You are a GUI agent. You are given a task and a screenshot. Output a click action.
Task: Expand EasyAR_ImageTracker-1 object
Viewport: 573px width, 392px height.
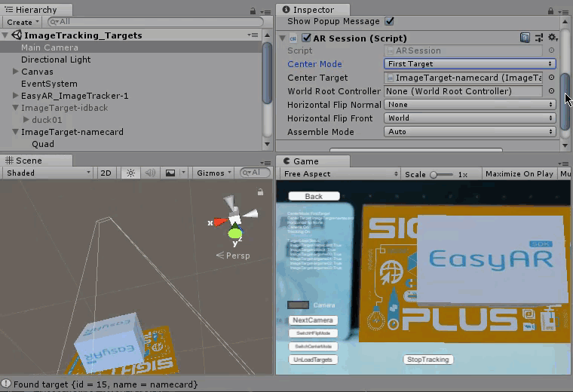(x=15, y=95)
